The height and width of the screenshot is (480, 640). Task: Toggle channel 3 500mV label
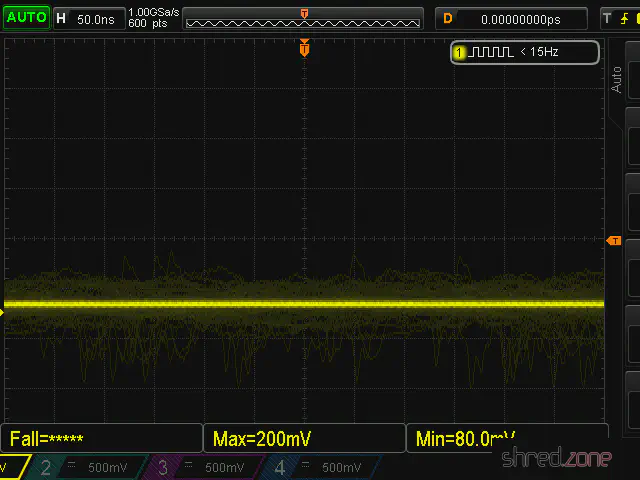(x=201, y=467)
